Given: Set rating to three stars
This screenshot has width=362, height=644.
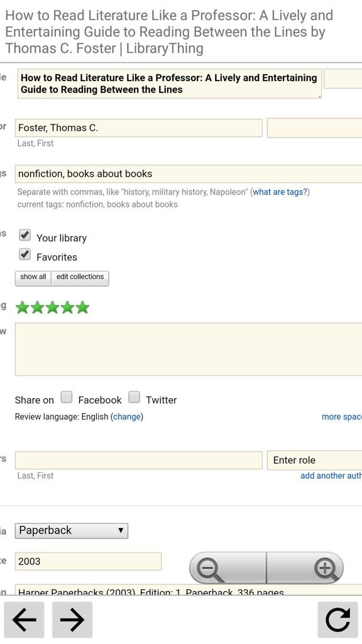Looking at the screenshot, I should [53, 307].
